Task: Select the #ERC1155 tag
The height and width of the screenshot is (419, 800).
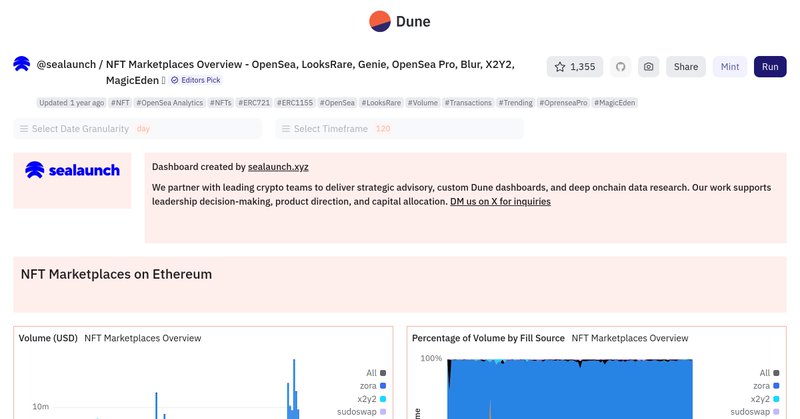Action: coord(295,103)
